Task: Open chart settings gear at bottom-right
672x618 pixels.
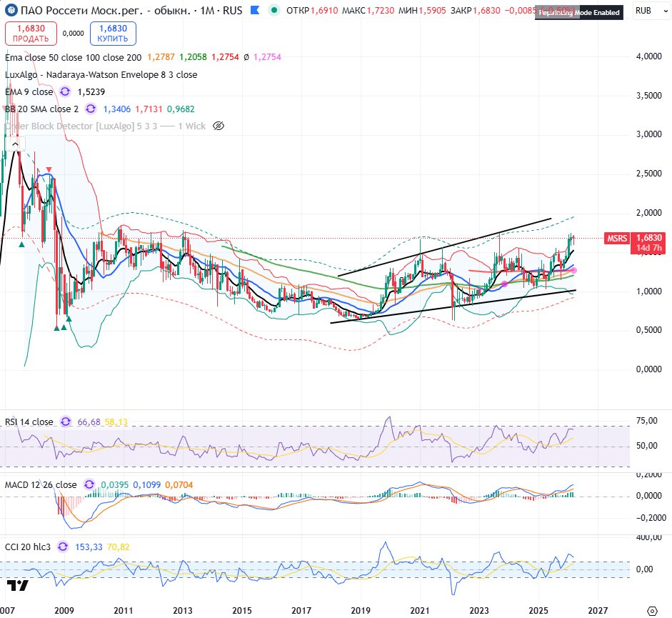Action: coord(651,611)
